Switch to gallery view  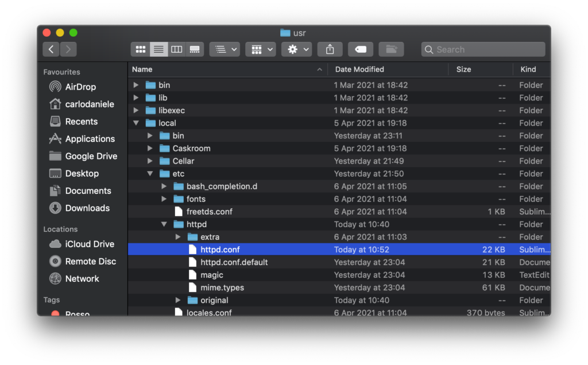195,49
